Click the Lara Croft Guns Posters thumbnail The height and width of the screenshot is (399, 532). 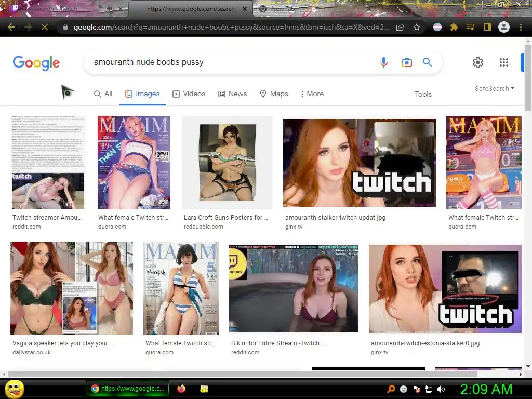(228, 163)
